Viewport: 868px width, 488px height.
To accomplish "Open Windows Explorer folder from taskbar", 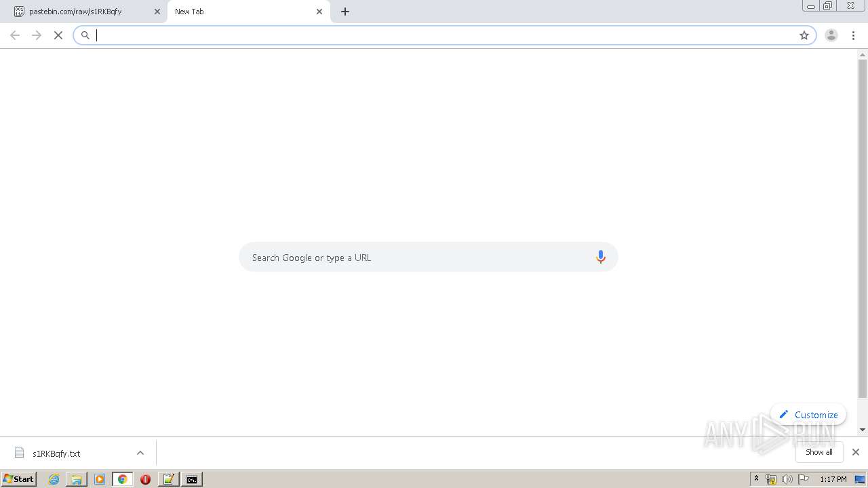I will pos(77,479).
